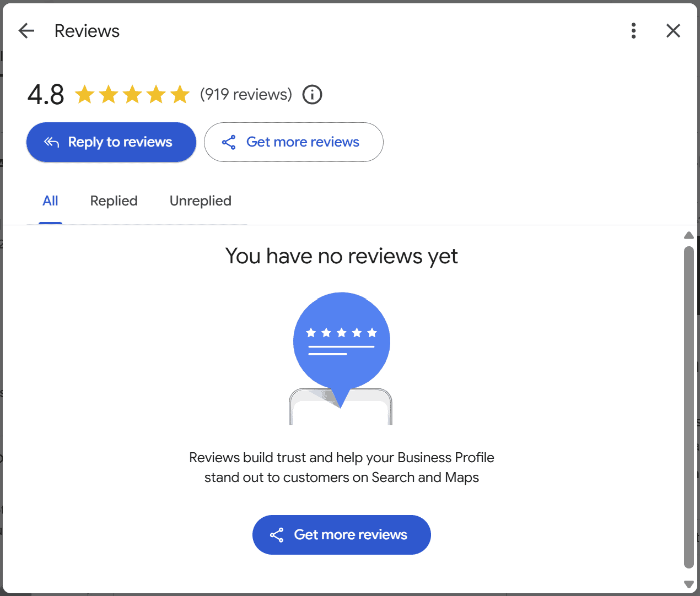Screen dimensions: 700x596
Task: Click the scrollbar up arrow
Action: tap(688, 235)
